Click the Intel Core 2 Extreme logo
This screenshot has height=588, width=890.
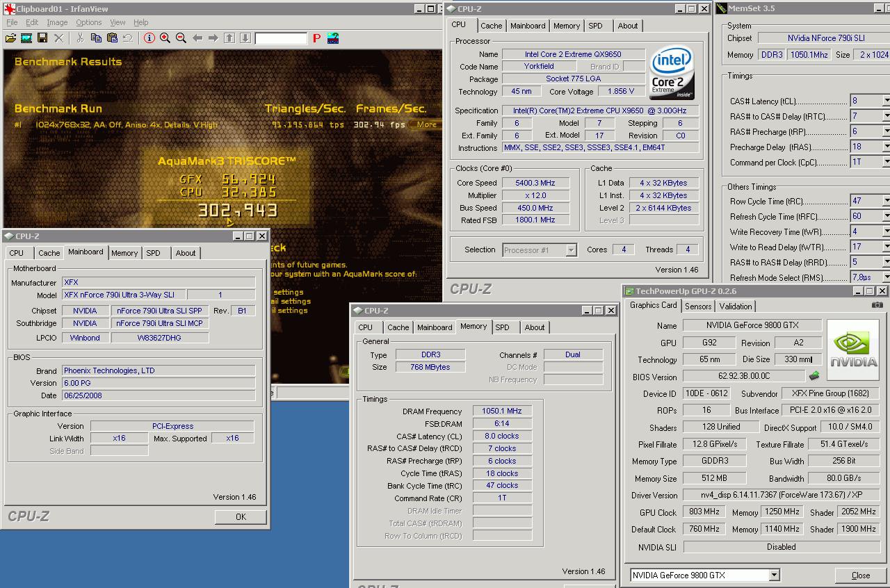click(672, 74)
